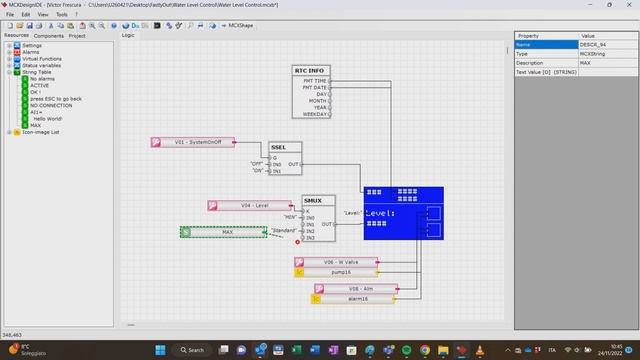The image size is (640, 360).
Task: Expand the Virtual Functions tree node
Action: coord(9,59)
